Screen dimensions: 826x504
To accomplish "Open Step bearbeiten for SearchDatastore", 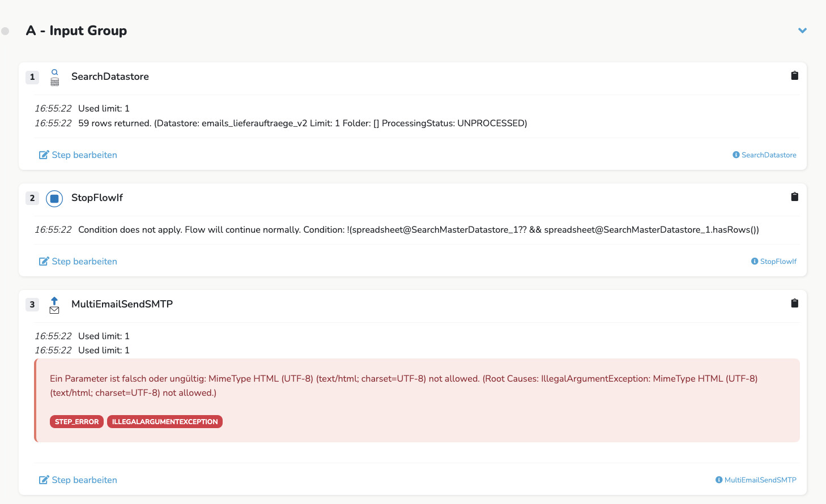I will (78, 155).
